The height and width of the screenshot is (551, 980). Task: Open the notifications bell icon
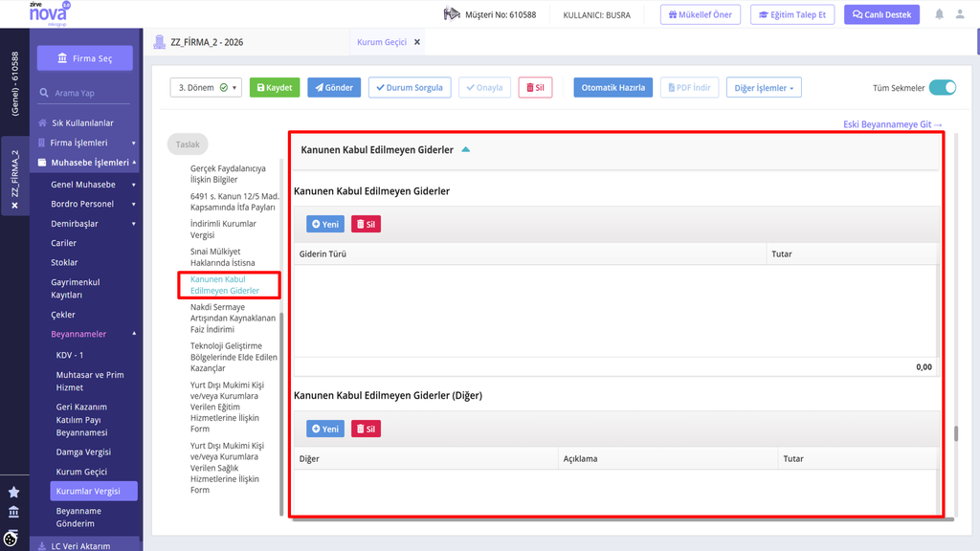tap(939, 14)
